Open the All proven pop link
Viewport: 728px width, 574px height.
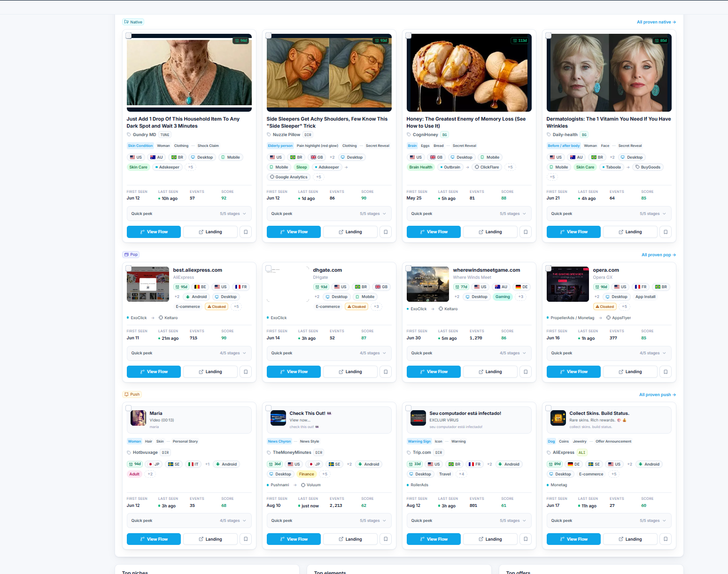[658, 255]
